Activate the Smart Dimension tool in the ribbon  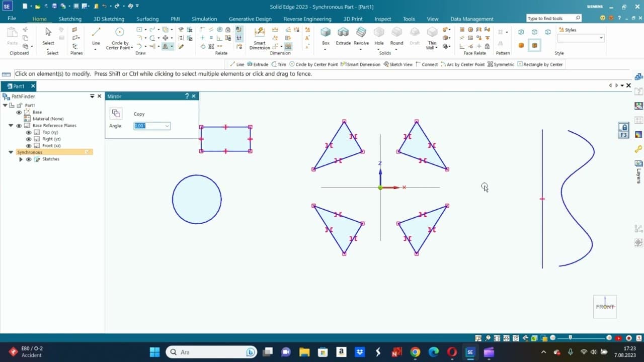pyautogui.click(x=260, y=38)
